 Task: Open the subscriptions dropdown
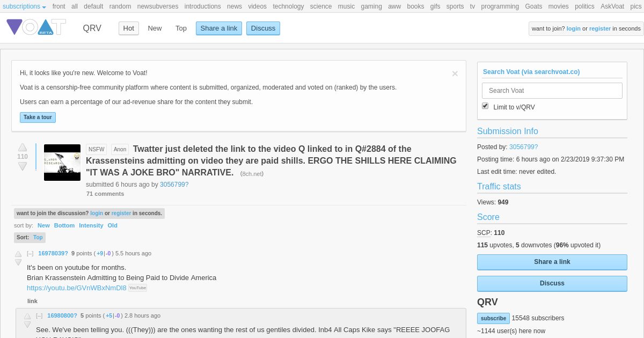[24, 6]
